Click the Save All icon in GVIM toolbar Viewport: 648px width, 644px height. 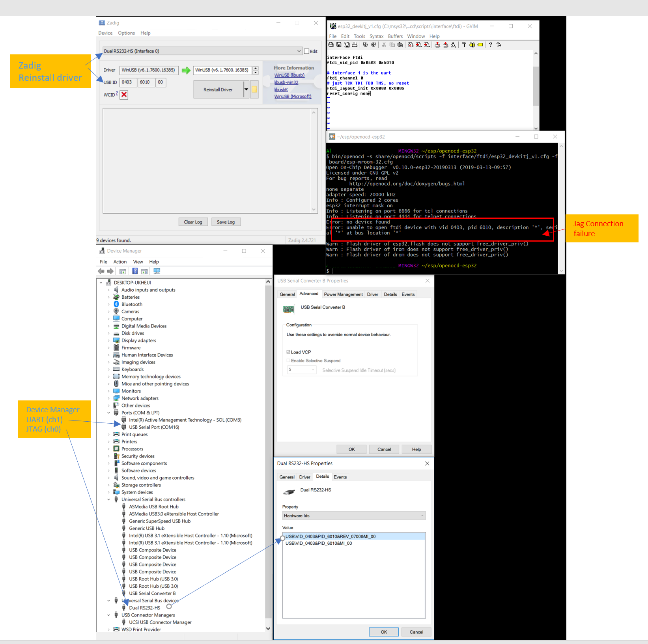click(347, 45)
